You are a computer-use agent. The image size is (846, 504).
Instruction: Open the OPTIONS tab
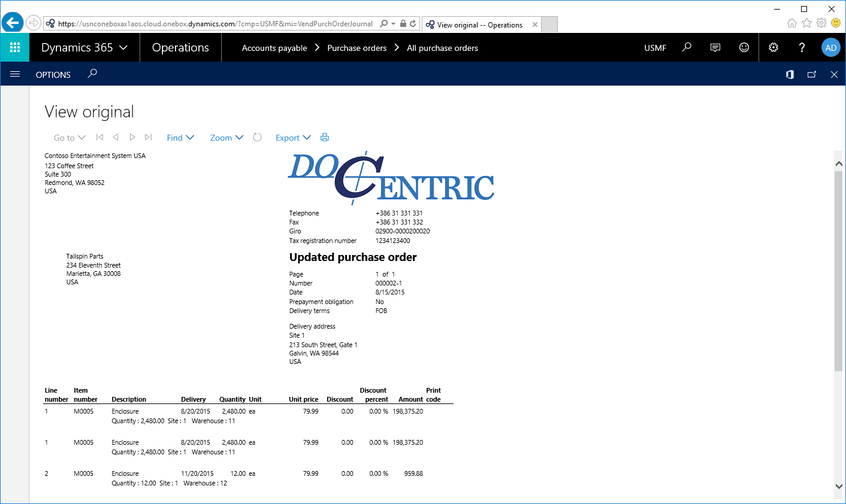[53, 75]
